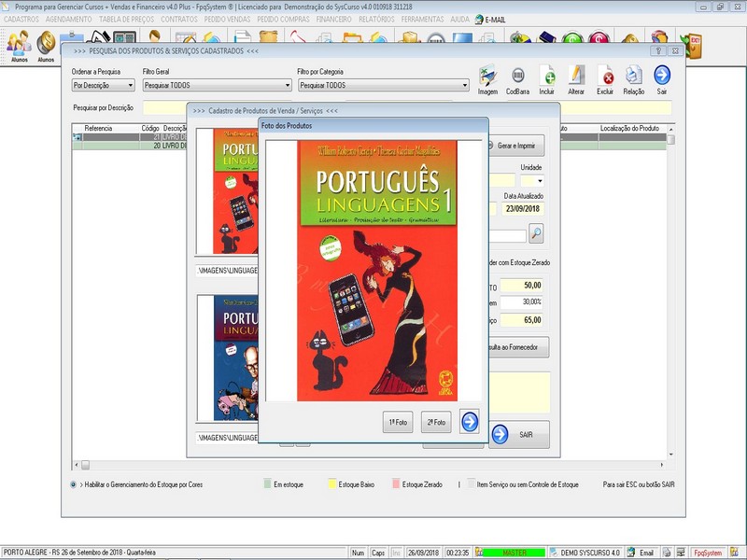Click the Imagem toolbar icon
The image size is (747, 560).
pos(487,77)
